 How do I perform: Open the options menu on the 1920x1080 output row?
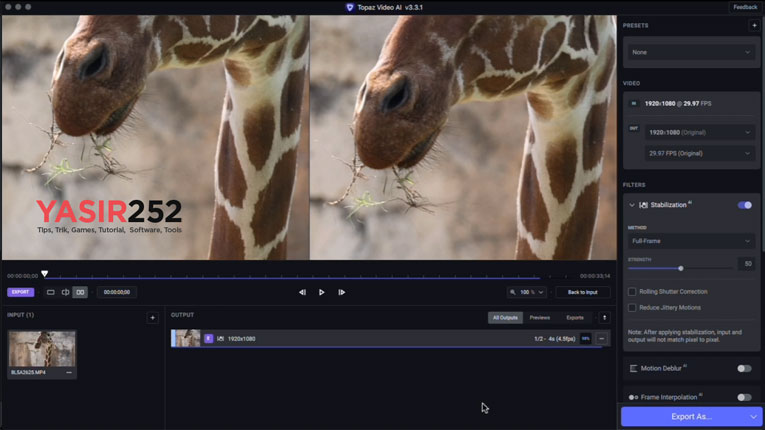click(601, 339)
